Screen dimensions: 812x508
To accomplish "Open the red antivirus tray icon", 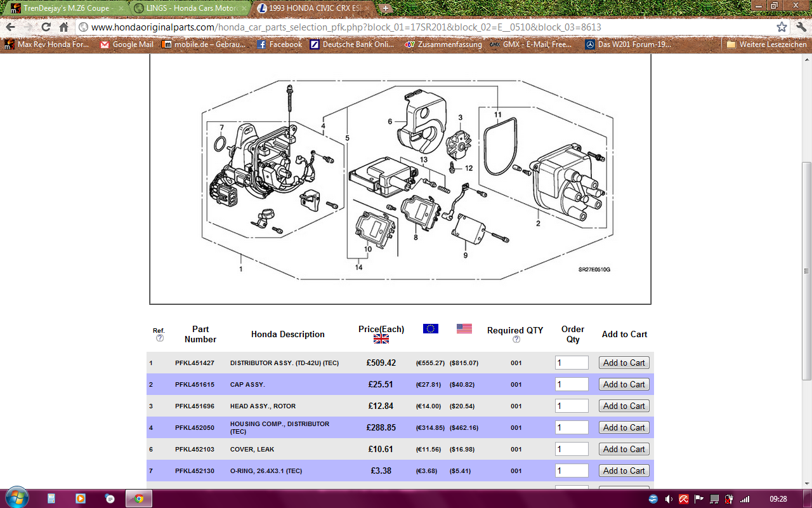I will [684, 498].
